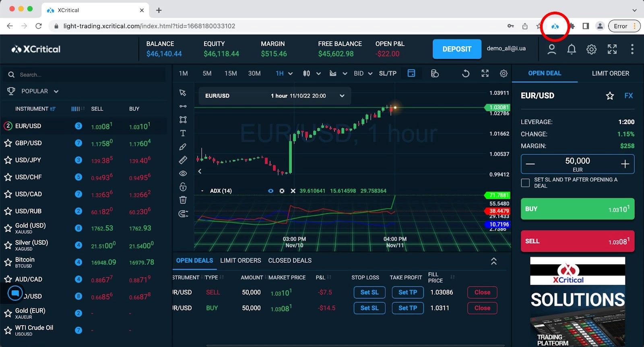Increase the deal amount with plus button
The height and width of the screenshot is (347, 644).
[625, 164]
